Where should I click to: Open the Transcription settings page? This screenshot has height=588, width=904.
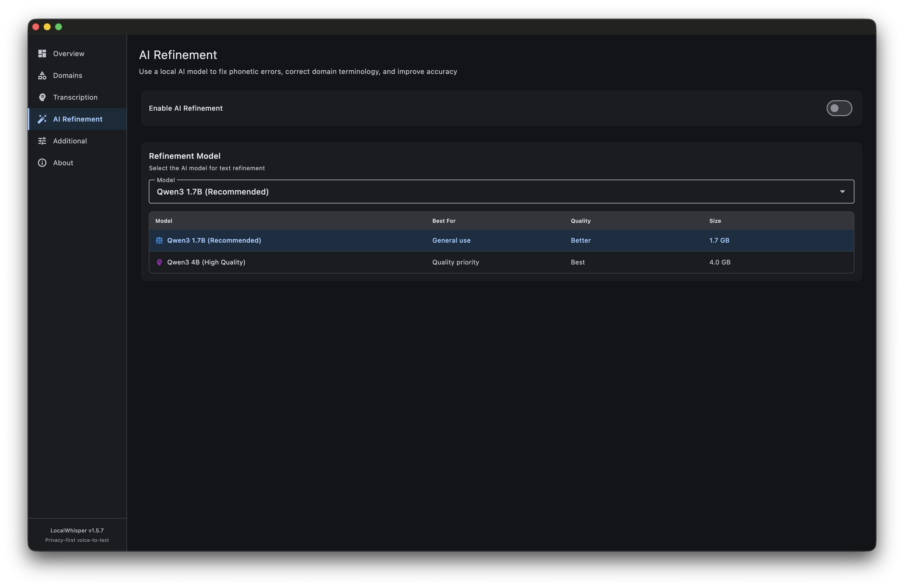point(75,97)
